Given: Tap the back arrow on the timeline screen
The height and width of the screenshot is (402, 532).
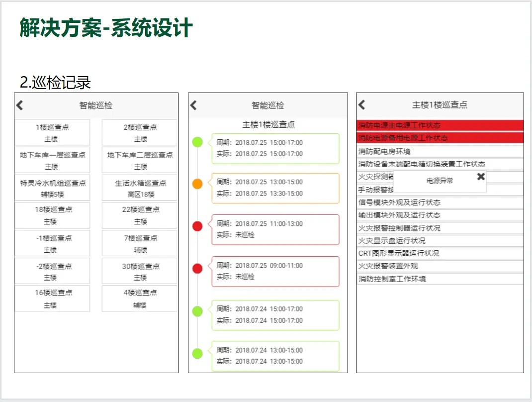Looking at the screenshot, I should point(193,105).
